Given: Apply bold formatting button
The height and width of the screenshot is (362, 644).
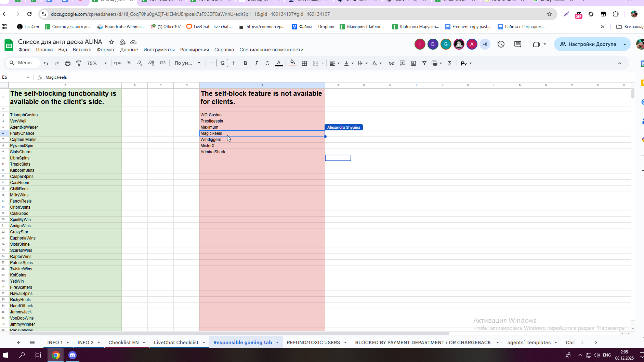Looking at the screenshot, I should [245, 63].
